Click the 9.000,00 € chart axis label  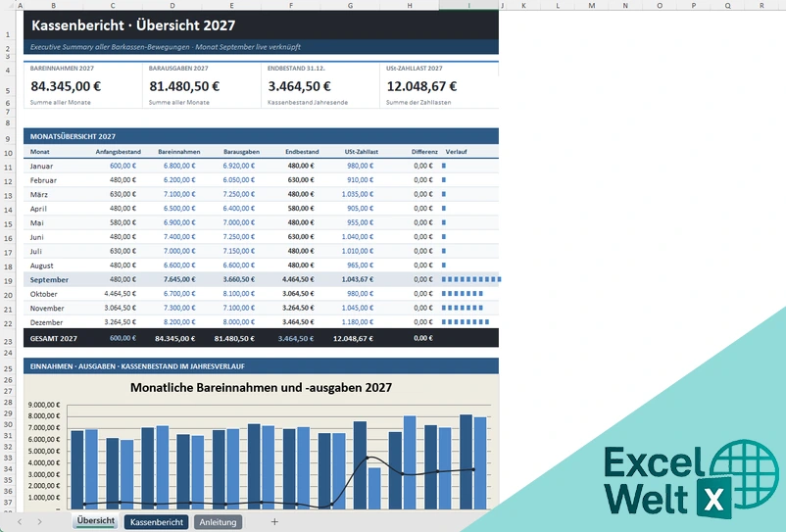point(43,405)
